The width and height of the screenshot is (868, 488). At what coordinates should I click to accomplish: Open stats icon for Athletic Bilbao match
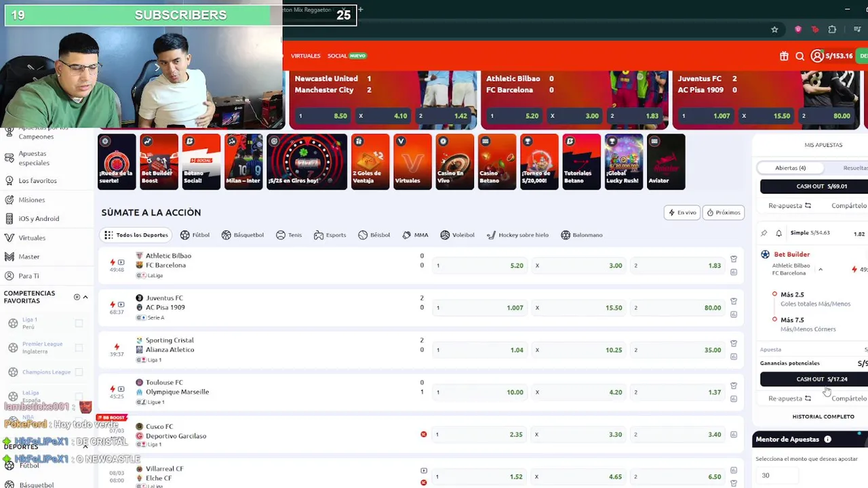click(734, 272)
